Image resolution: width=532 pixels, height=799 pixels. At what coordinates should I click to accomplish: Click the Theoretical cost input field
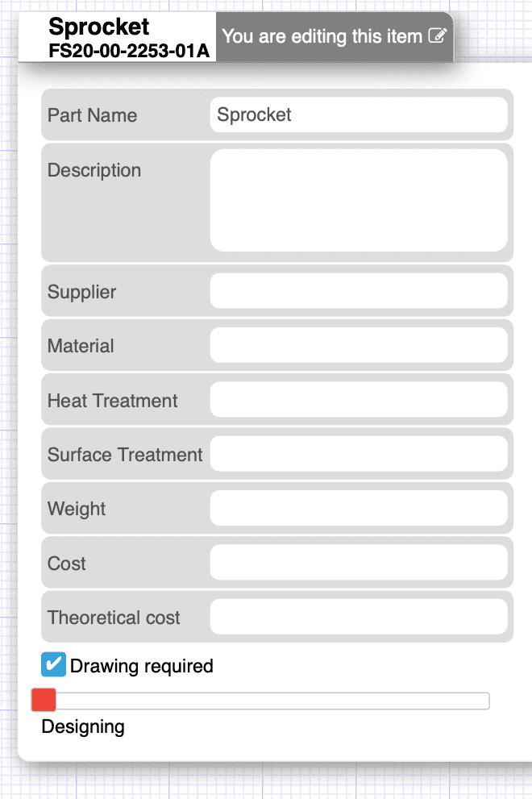359,617
